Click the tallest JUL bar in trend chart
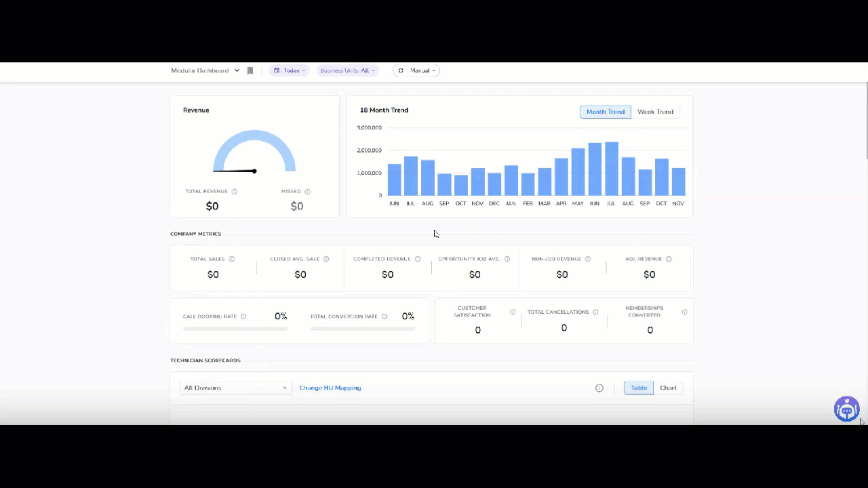 pos(612,169)
